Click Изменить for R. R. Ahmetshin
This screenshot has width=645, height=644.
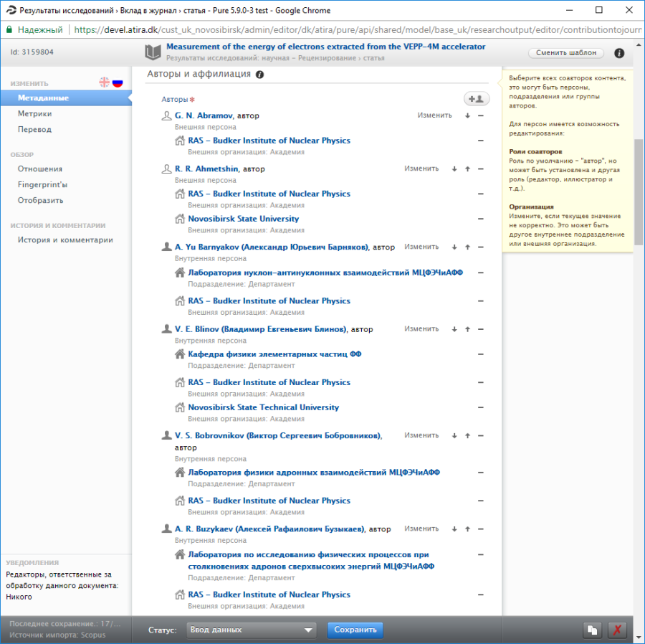pyautogui.click(x=421, y=169)
